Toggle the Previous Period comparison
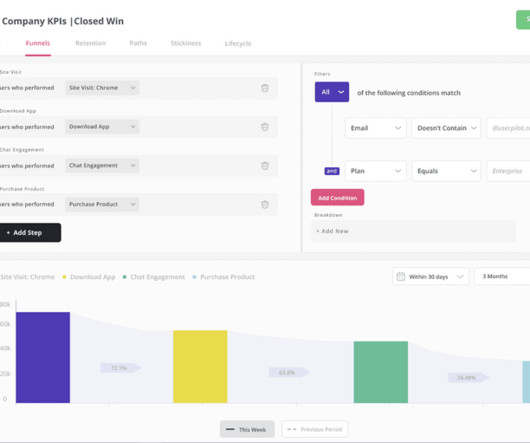 [314, 429]
